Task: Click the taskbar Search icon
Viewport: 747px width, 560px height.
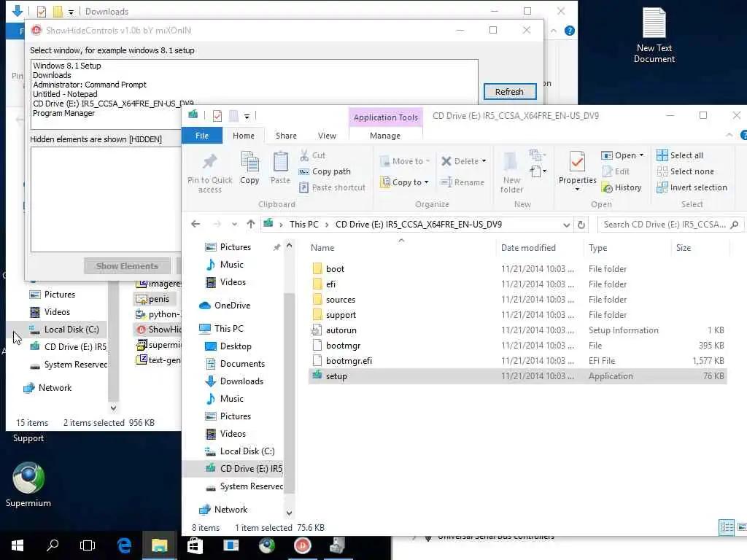Action: coord(53,545)
